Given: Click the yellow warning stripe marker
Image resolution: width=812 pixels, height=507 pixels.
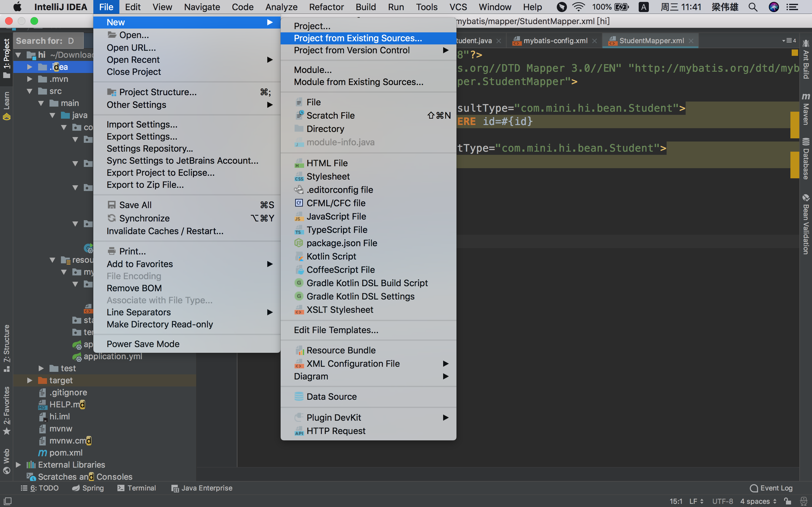Looking at the screenshot, I should coord(794,124).
